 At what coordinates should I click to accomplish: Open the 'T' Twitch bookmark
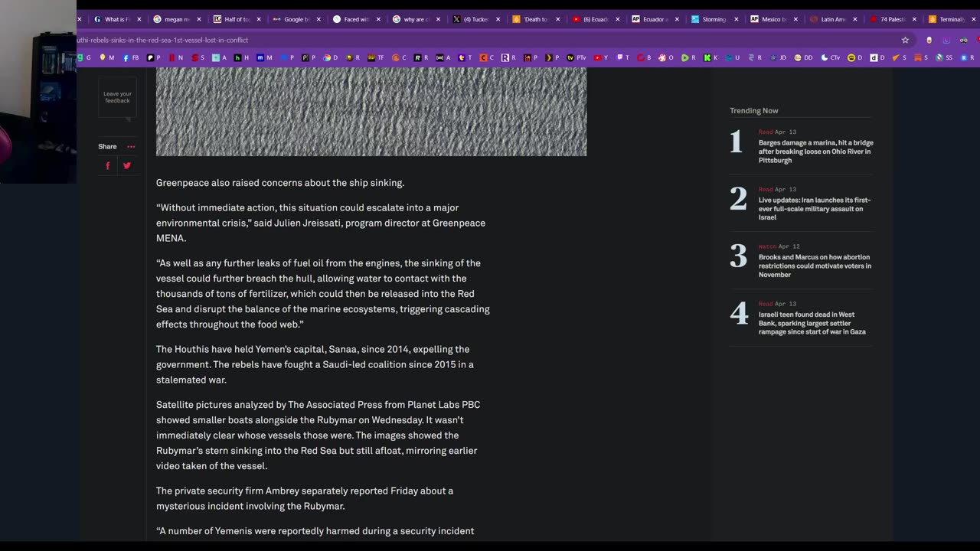tap(623, 57)
